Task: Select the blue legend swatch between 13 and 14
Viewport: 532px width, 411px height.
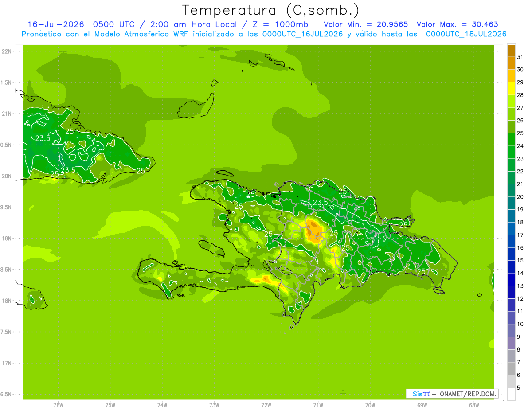Action: (x=511, y=280)
